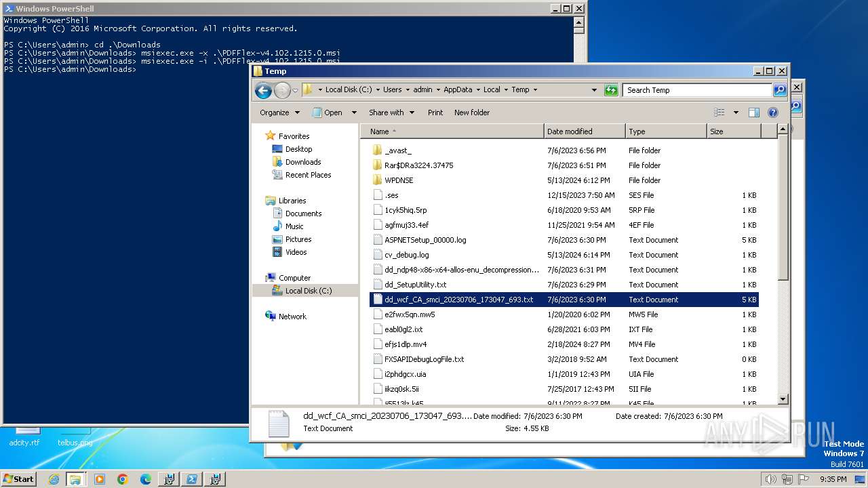Click the Refresh button beside address bar

pyautogui.click(x=611, y=90)
